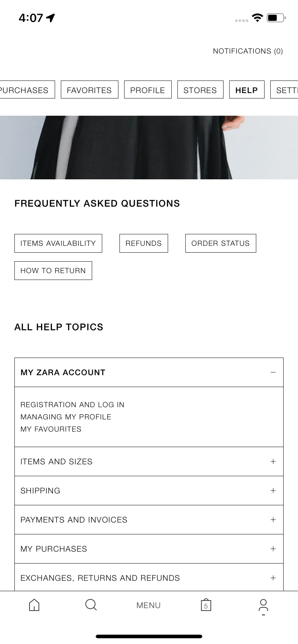Expand Exchanges, Returns and Refunds
Viewport: 298px width, 644px height.
tap(149, 578)
